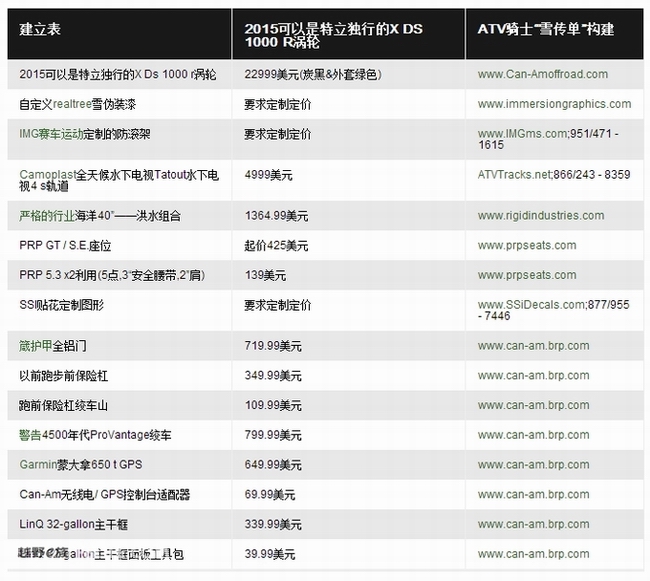The width and height of the screenshot is (650, 581).
Task: Visit www.SSiDecals.com link
Action: [x=531, y=305]
